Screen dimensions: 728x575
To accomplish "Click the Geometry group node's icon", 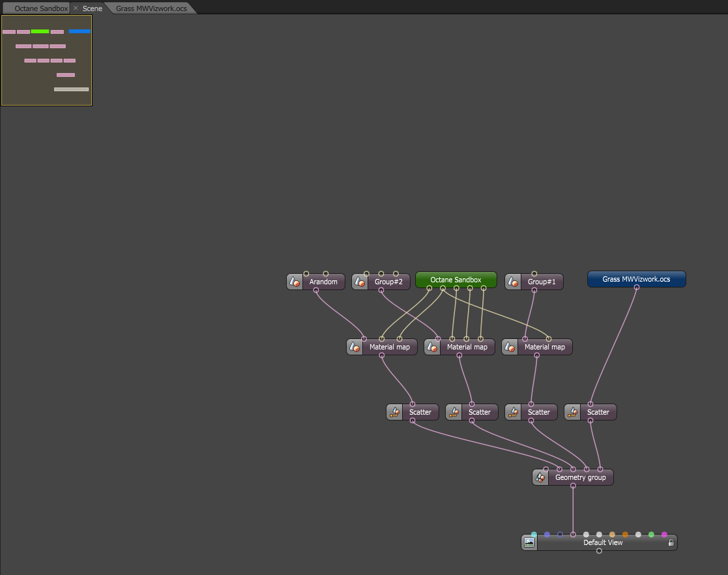I will click(x=540, y=477).
